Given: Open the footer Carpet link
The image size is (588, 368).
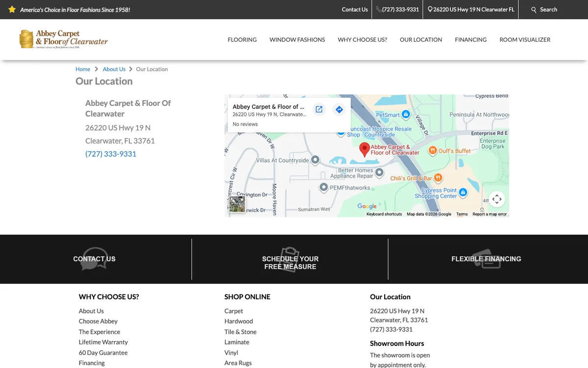Looking at the screenshot, I should coord(234,311).
